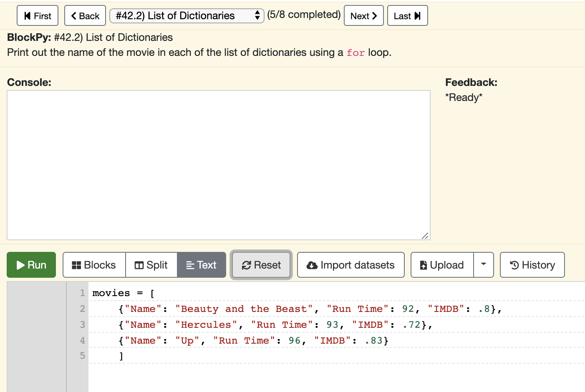Viewport: 585px width, 392px height.
Task: Click line number 3 in the gutter
Action: [83, 325]
